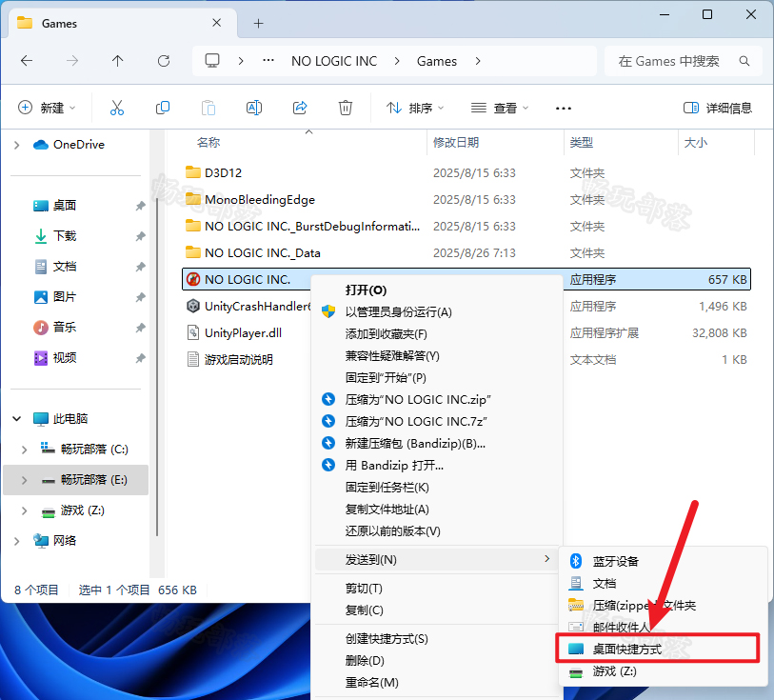Select the UnityPlayer.dll file icon
This screenshot has height=700, width=774.
point(193,332)
